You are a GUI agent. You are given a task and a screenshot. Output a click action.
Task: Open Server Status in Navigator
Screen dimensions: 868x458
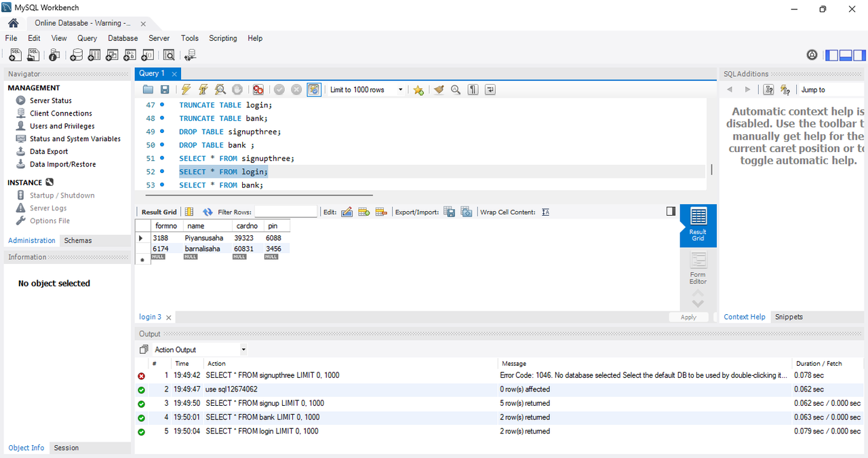(51, 100)
